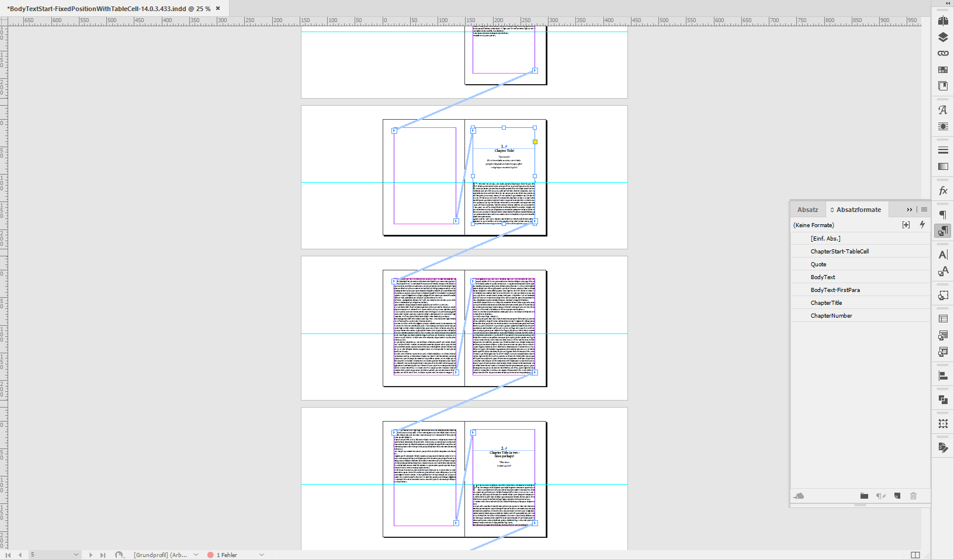Open the Paragraph panel icon
Image resolution: width=954 pixels, height=560 pixels.
942,214
